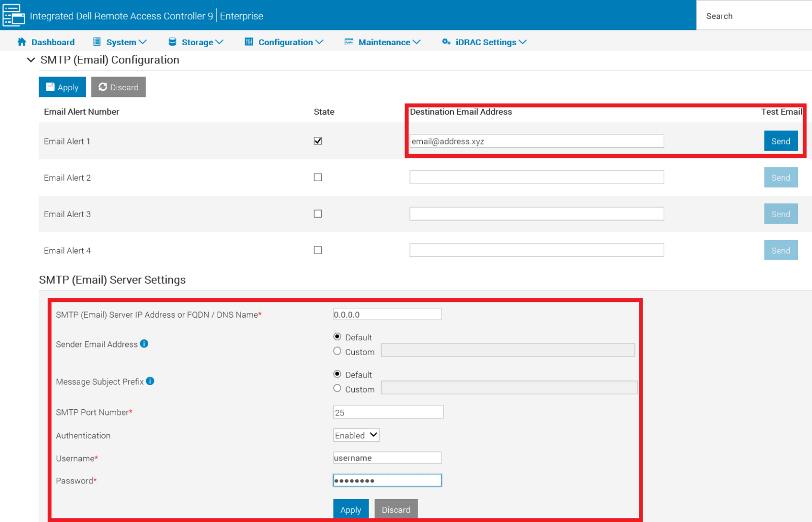The width and height of the screenshot is (812, 522).
Task: Open the Maintenance menu
Action: pos(384,42)
